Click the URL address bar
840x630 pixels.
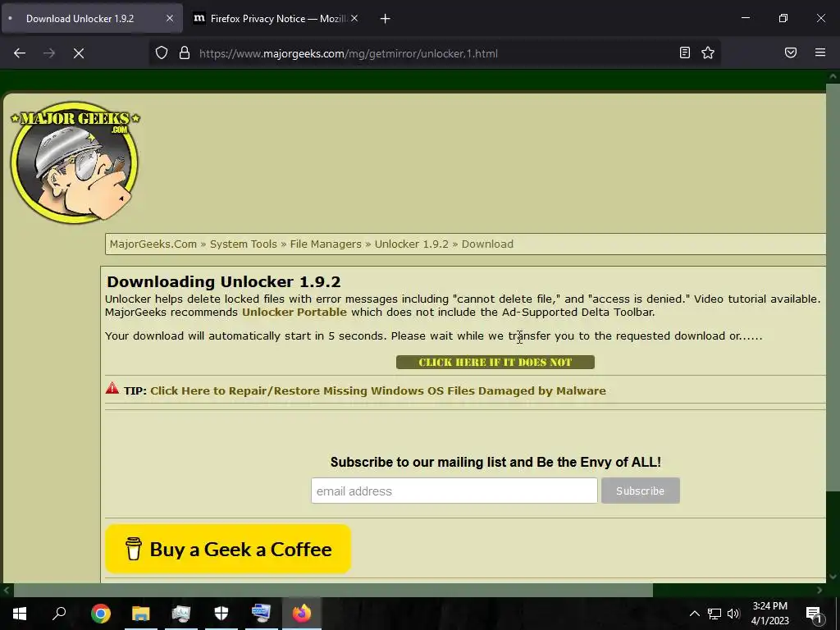(434, 53)
